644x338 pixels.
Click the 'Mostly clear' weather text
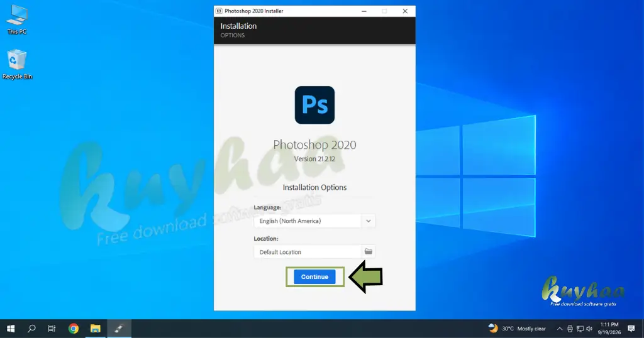pyautogui.click(x=531, y=329)
